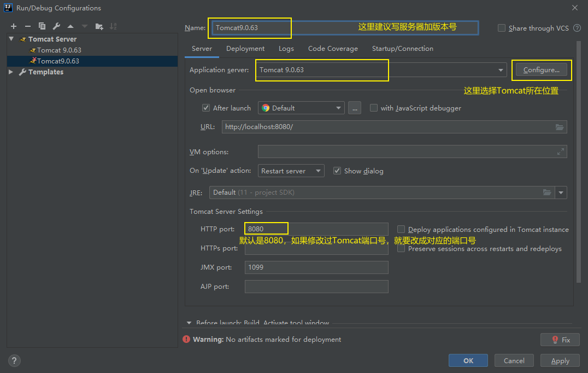Image resolution: width=588 pixels, height=373 pixels.
Task: Open help via question mark icon
Action: pos(14,360)
